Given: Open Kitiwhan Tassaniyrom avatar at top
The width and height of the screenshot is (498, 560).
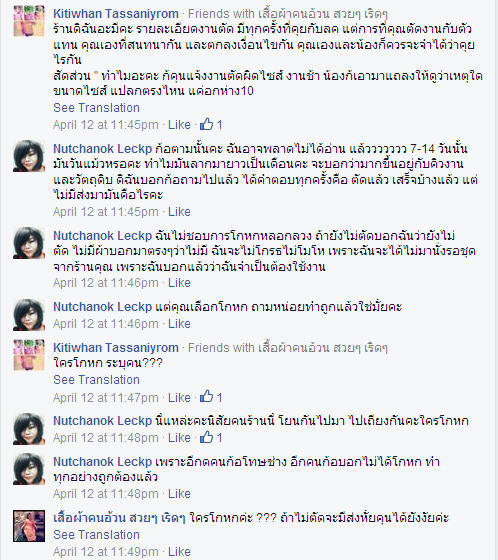Looking at the screenshot, I should coord(29,21).
